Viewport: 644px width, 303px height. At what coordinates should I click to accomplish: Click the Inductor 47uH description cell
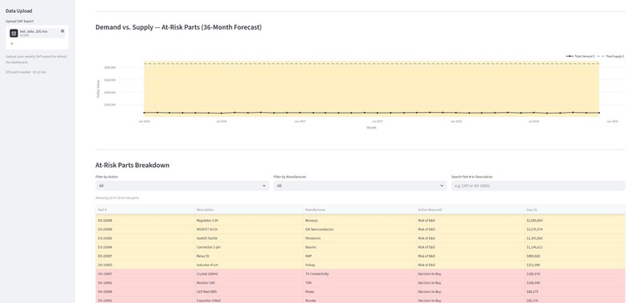click(x=249, y=265)
